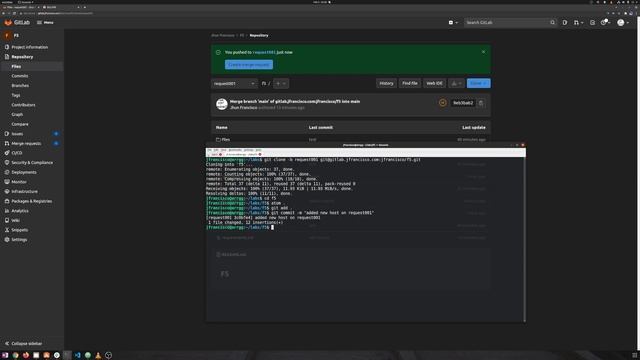Click the History button
640x360 pixels.
click(386, 83)
